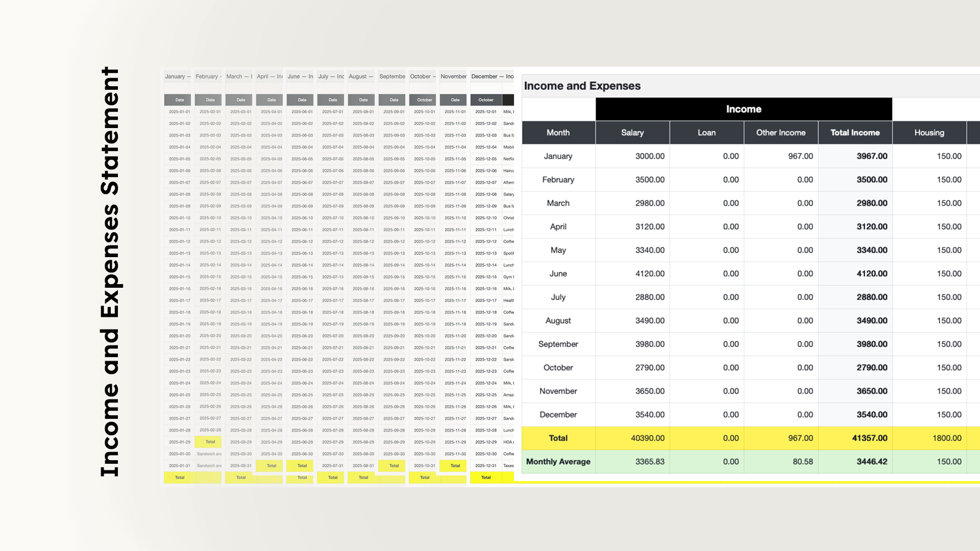980x551 pixels.
Task: Click date cell '2025-01-01'
Action: click(x=180, y=112)
